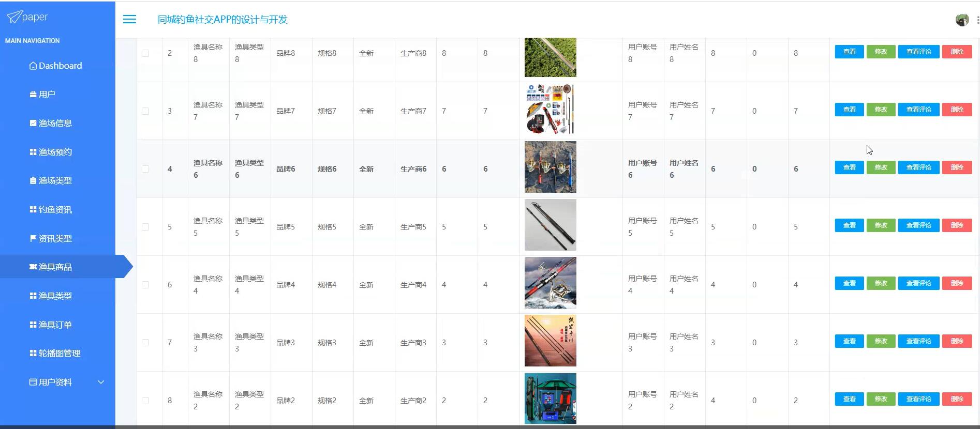Tick the checkbox for row 3
The width and height of the screenshot is (980, 429).
tap(145, 111)
